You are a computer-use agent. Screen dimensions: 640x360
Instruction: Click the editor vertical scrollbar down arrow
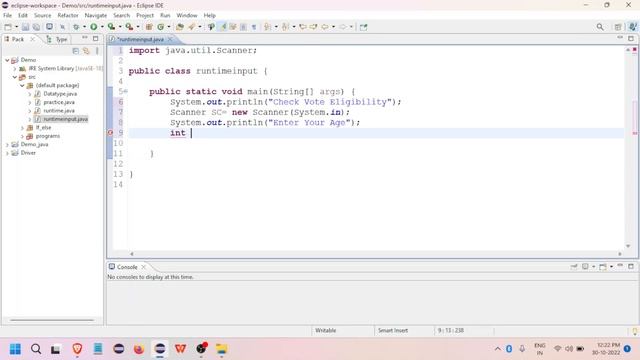[628, 246]
